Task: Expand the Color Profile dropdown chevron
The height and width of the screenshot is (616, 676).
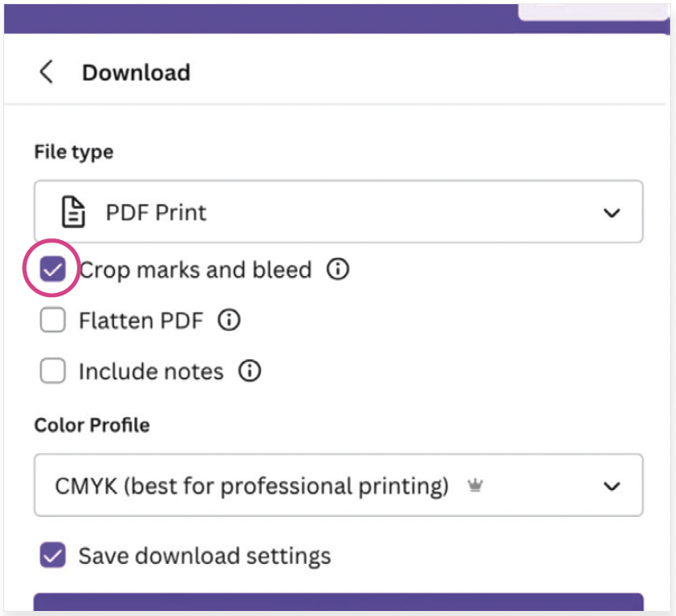Action: click(x=612, y=486)
